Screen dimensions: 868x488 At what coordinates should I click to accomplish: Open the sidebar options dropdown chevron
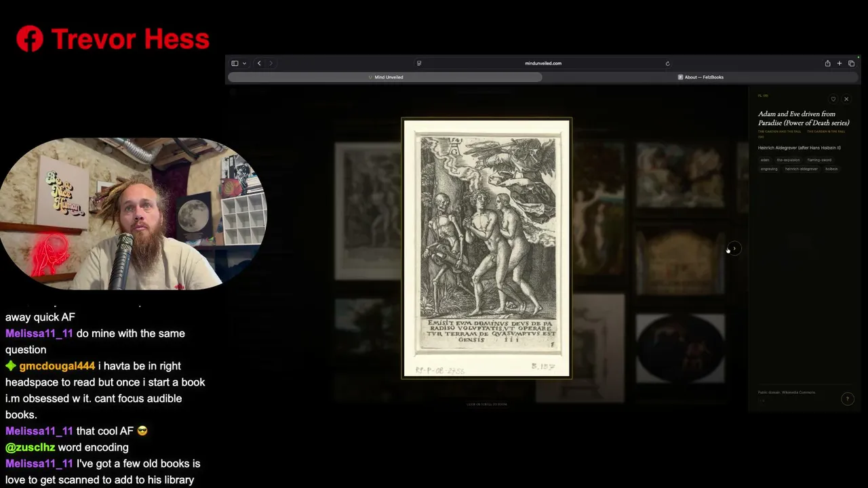(x=244, y=63)
